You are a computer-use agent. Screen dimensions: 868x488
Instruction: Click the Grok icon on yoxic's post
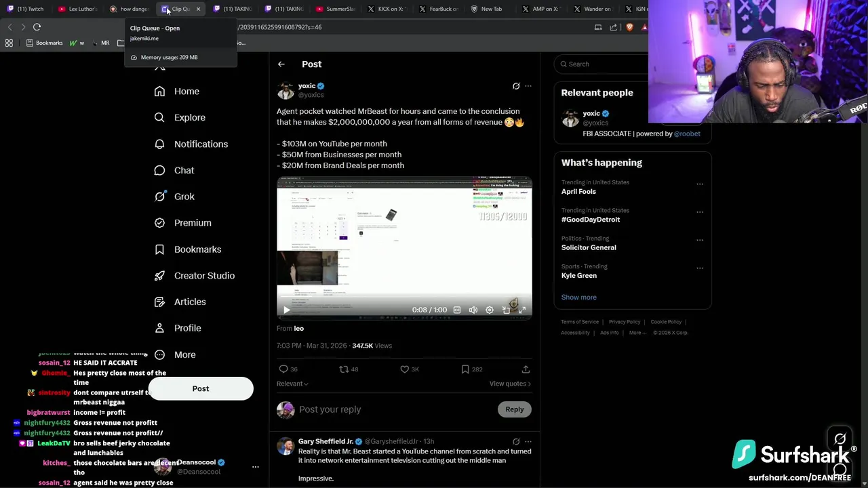pos(516,86)
